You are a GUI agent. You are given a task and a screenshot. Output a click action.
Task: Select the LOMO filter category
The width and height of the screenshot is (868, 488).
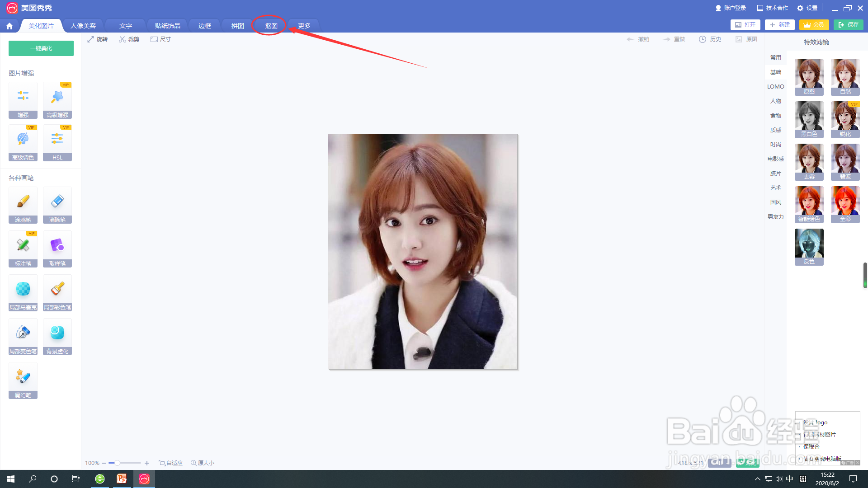point(775,87)
